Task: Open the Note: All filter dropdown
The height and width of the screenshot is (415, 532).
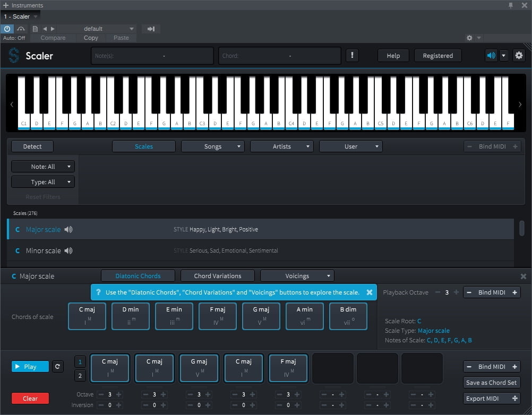Action: [x=43, y=167]
